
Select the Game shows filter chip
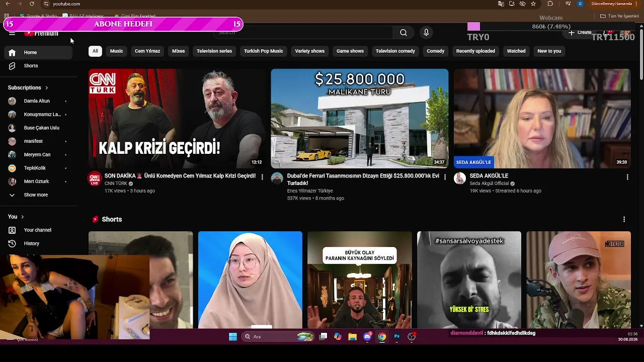pos(350,51)
